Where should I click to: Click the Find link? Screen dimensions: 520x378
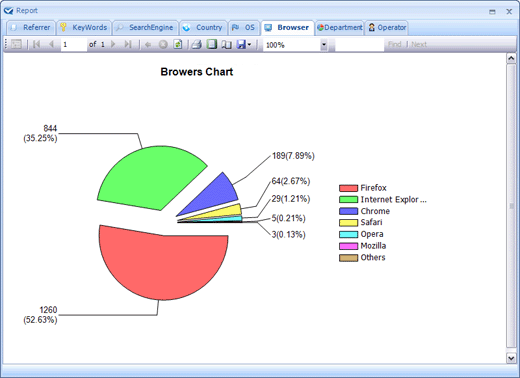[x=394, y=44]
